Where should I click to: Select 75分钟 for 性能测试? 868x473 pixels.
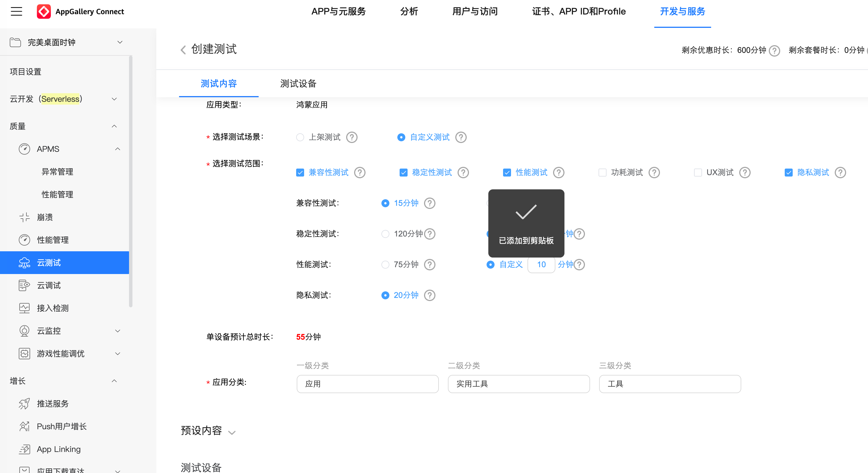pos(385,264)
